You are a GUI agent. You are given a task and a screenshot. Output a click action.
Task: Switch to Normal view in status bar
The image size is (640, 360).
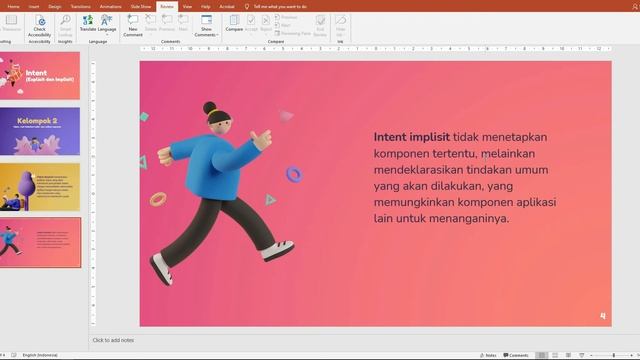point(541,356)
